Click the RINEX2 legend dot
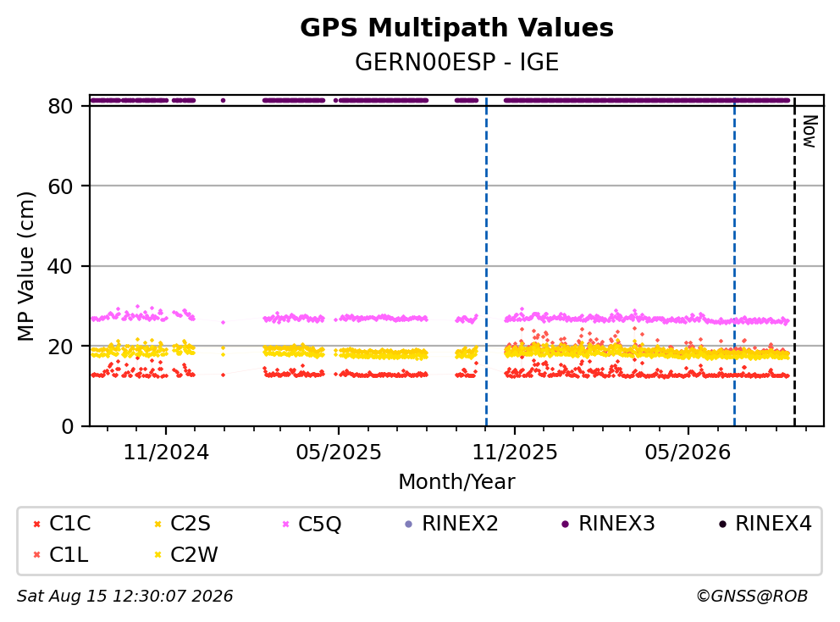The width and height of the screenshot is (840, 622). pyautogui.click(x=409, y=524)
